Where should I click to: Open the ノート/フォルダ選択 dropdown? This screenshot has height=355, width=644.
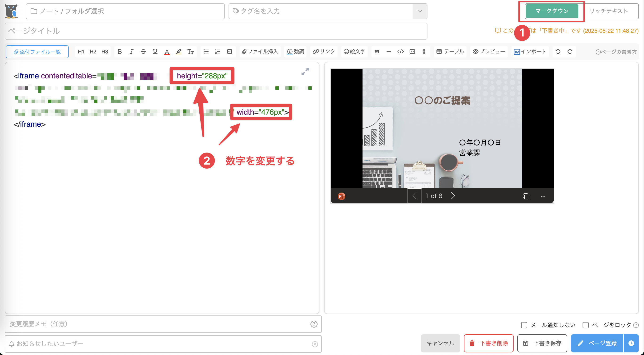[125, 11]
